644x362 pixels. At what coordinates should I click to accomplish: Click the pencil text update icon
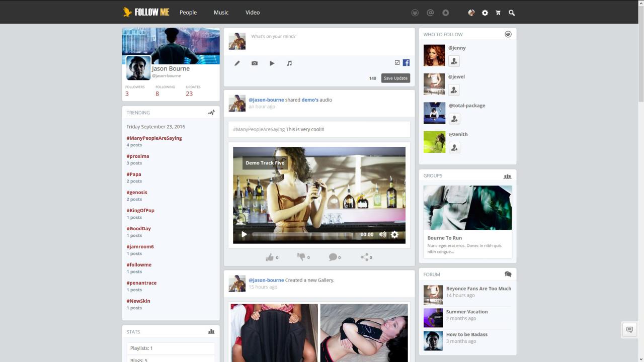point(237,63)
